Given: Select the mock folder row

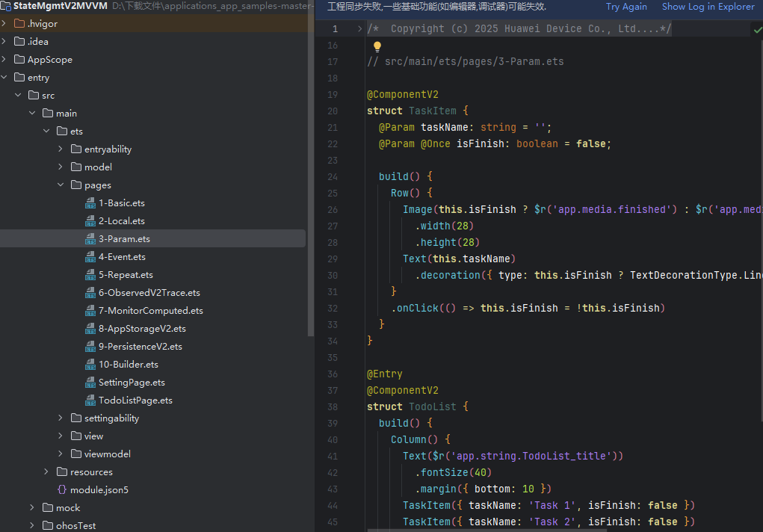Looking at the screenshot, I should coord(152,507).
